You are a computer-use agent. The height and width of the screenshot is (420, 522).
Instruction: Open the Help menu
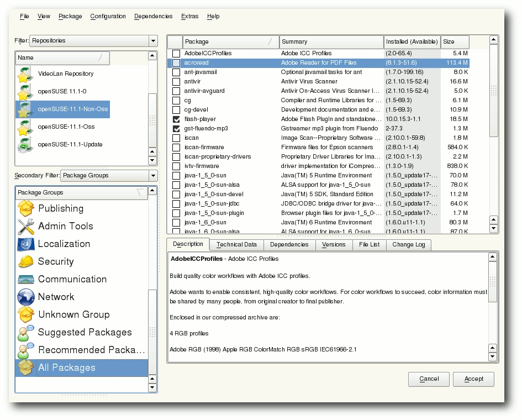coord(213,17)
